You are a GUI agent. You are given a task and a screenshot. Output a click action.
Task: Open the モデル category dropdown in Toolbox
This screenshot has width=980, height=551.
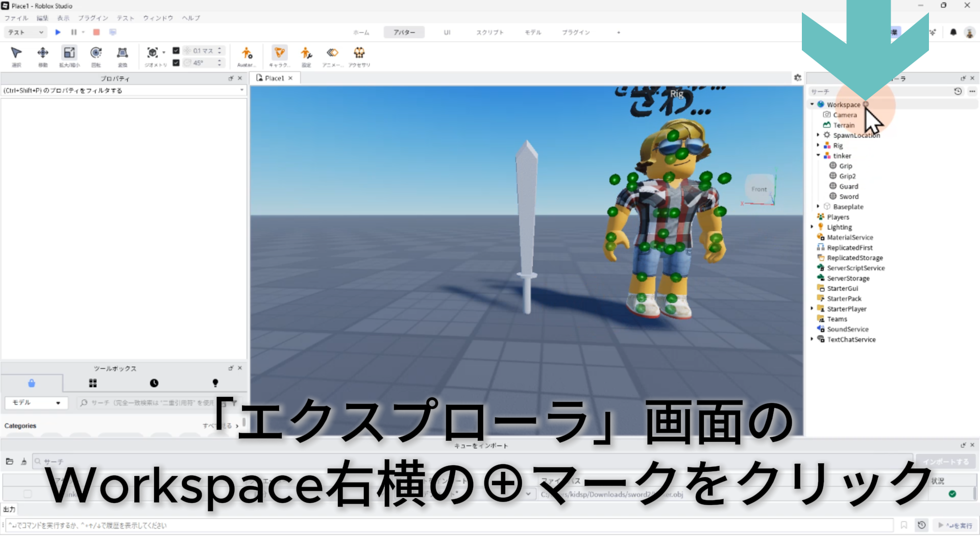pyautogui.click(x=36, y=403)
